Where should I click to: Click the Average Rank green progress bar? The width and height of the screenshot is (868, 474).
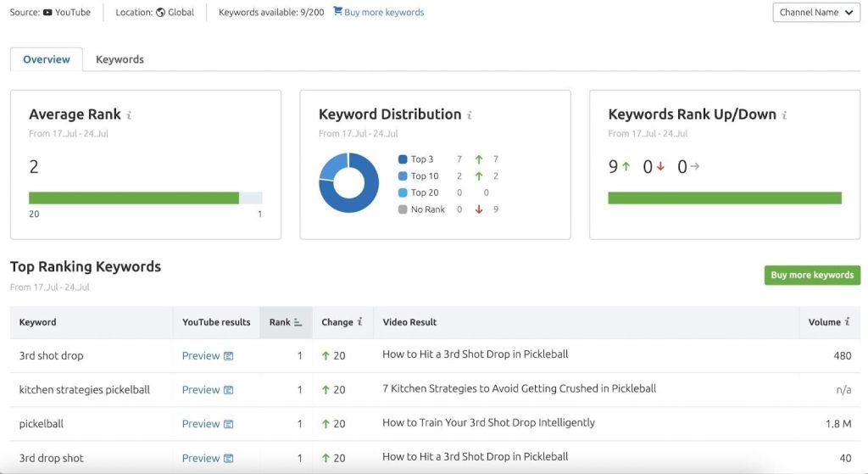(x=134, y=198)
